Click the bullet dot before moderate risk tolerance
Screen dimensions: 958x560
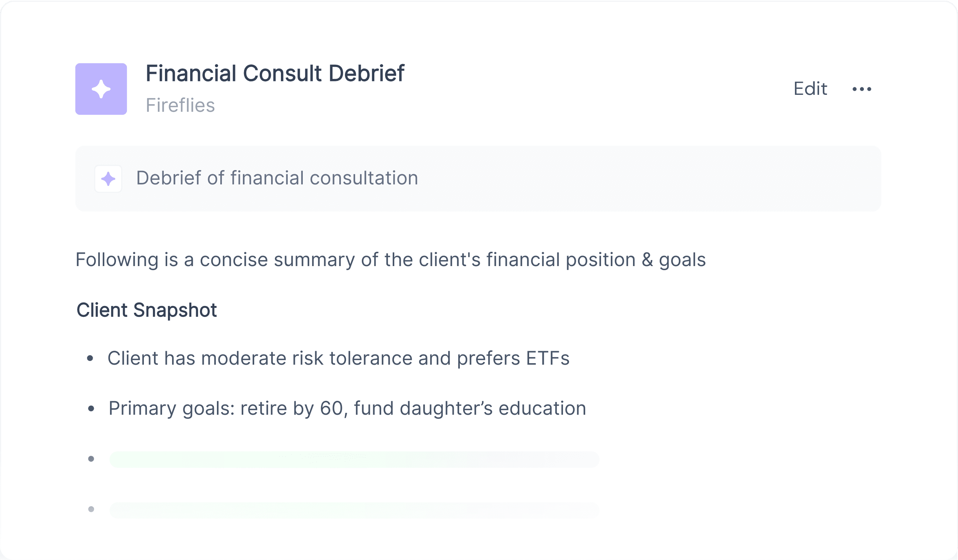pos(90,358)
